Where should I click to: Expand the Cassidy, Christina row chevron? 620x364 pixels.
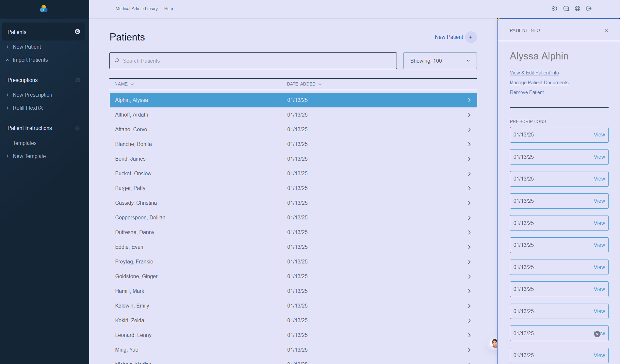click(x=469, y=203)
